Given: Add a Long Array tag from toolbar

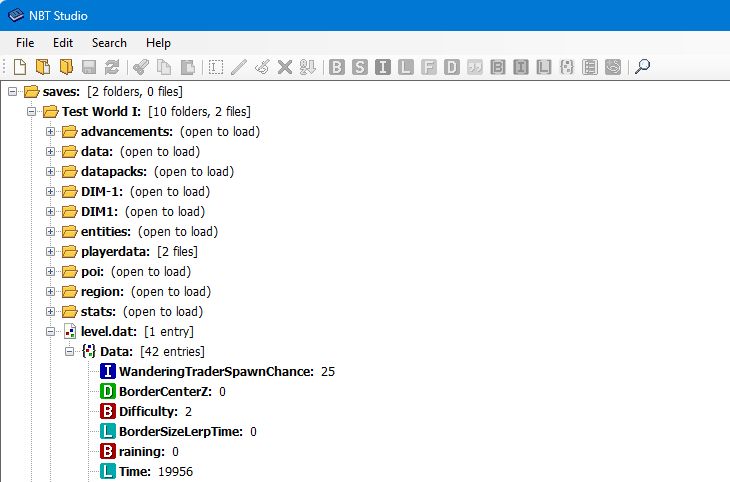Looking at the screenshot, I should click(544, 67).
